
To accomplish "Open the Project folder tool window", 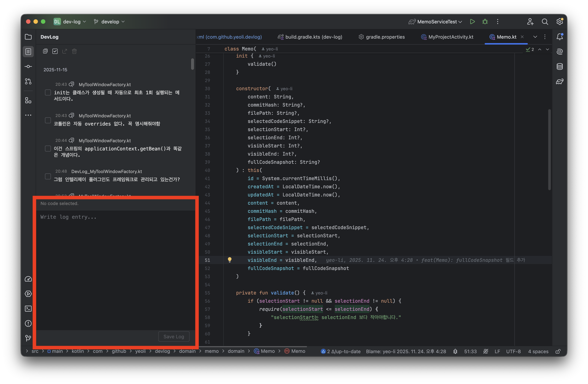I will point(28,37).
